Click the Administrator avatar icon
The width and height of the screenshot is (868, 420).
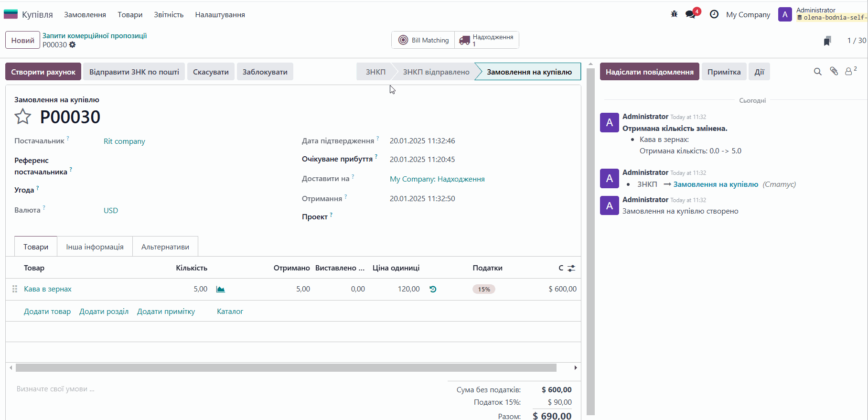[785, 14]
